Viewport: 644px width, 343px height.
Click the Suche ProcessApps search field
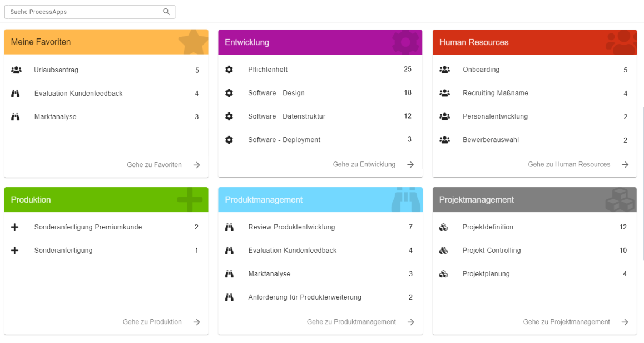tap(83, 11)
